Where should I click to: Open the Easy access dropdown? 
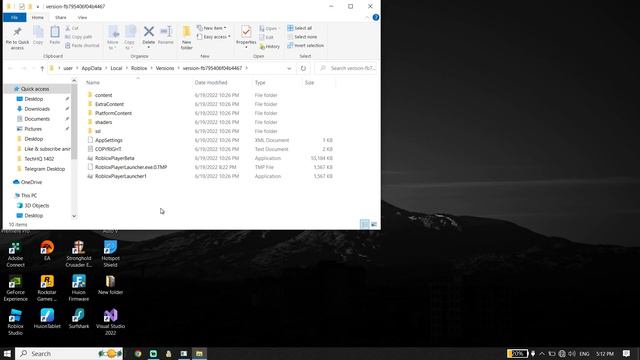[213, 37]
